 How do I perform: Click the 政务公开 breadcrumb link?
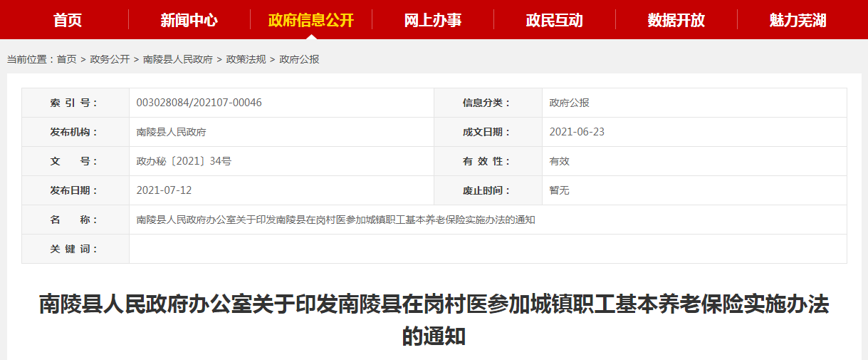click(x=110, y=60)
